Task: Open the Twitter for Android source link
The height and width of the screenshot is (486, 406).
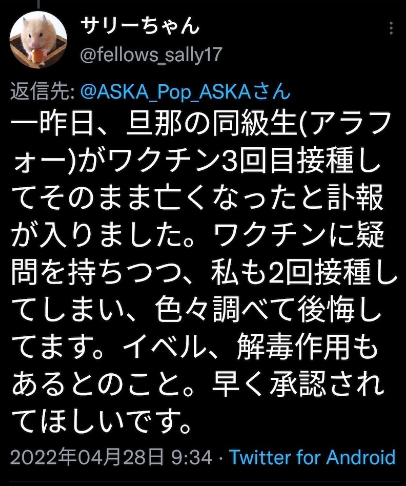Action: (312, 457)
